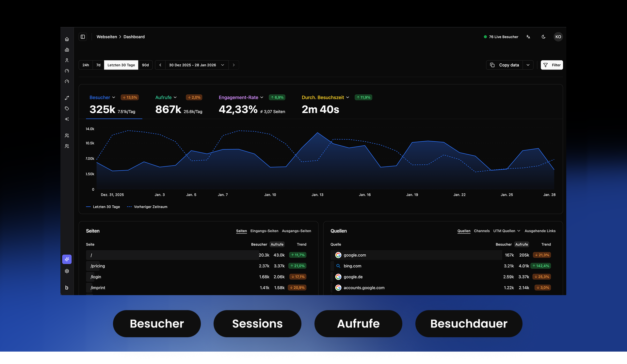Click the funnel path icon in sidebar

[x=67, y=98]
